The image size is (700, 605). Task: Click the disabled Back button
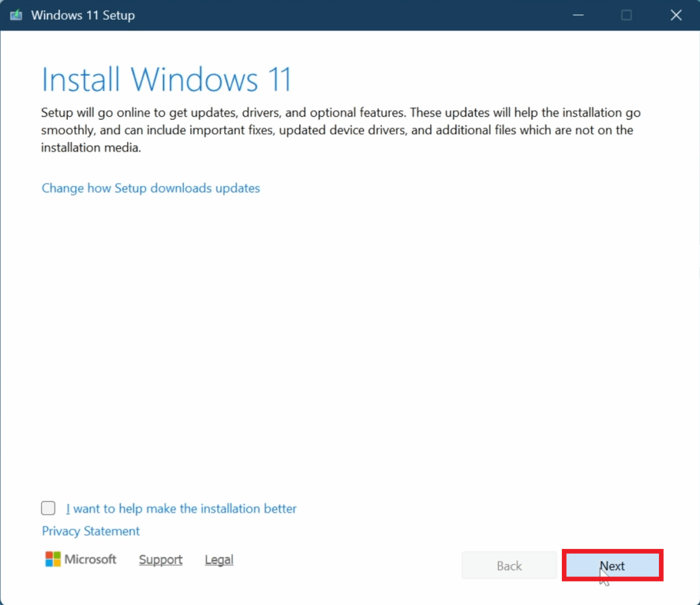tap(509, 566)
